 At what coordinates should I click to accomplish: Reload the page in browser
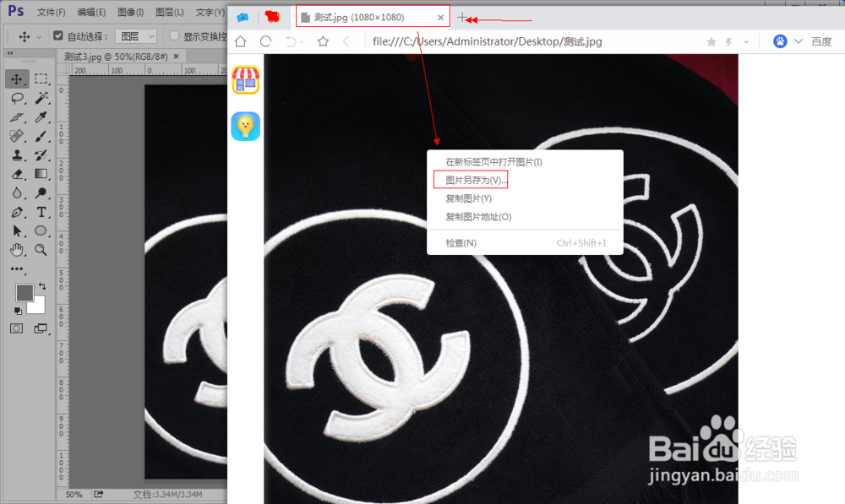265,41
